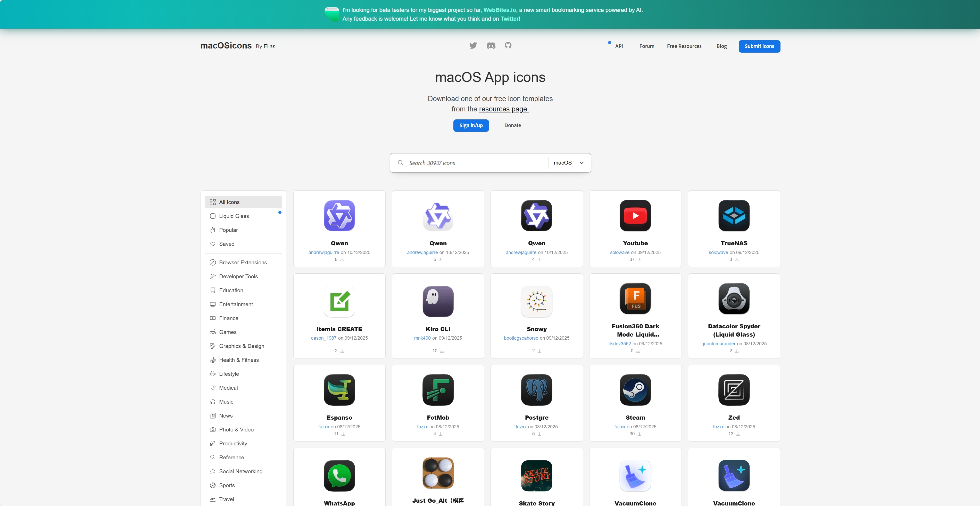Click the Sign in/up button
The width and height of the screenshot is (980, 506).
click(x=471, y=125)
